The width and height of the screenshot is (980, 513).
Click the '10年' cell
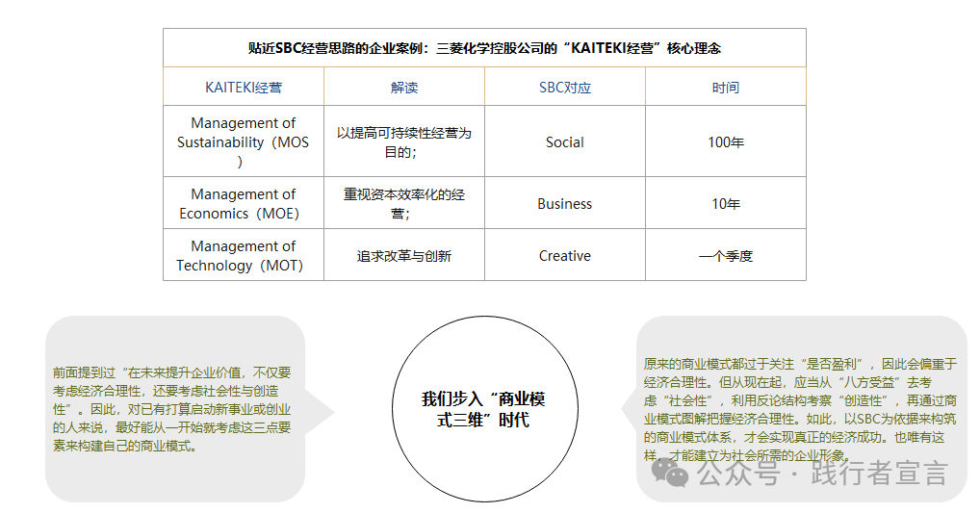(x=726, y=203)
